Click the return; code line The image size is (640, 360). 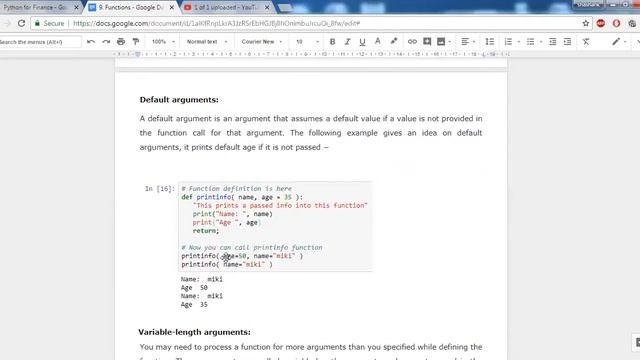click(206, 231)
